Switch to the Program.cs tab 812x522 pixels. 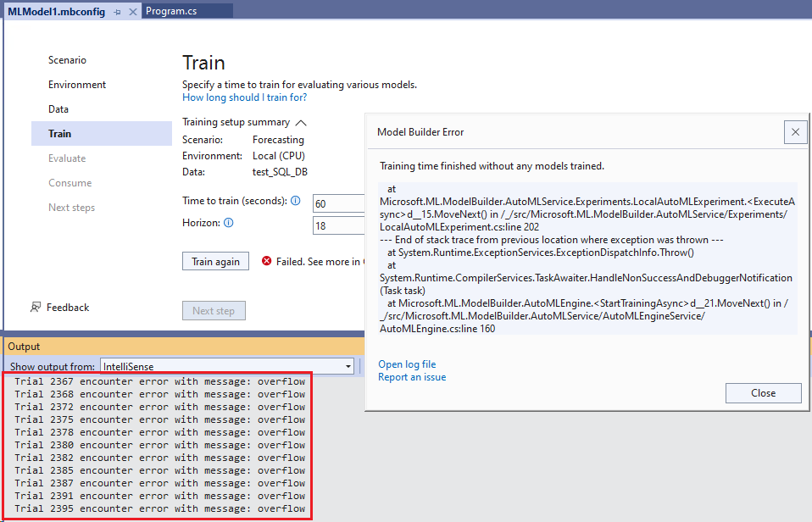point(171,11)
